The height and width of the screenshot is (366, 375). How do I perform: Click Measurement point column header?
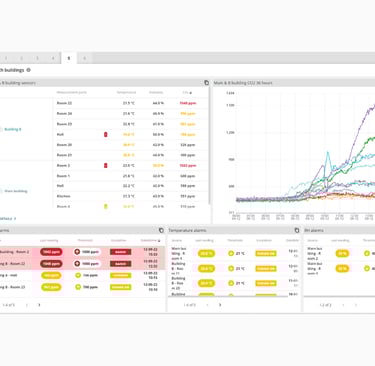pos(71,92)
